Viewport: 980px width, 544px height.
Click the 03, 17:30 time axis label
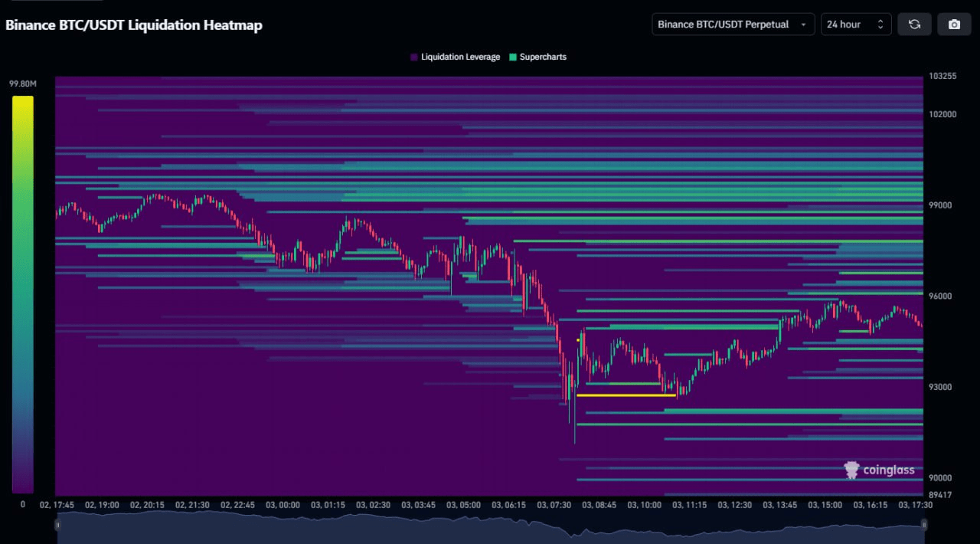pos(914,506)
